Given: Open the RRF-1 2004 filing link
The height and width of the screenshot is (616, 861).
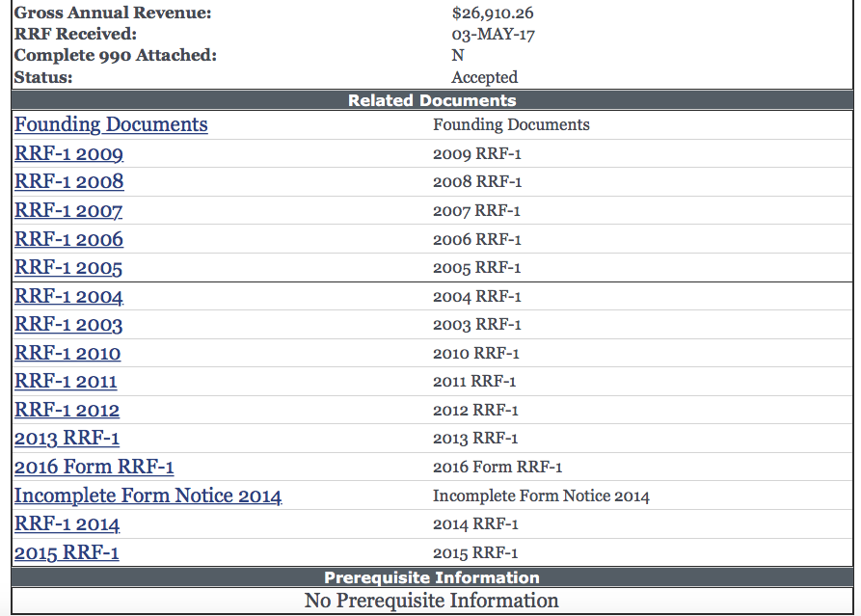Looking at the screenshot, I should (68, 297).
